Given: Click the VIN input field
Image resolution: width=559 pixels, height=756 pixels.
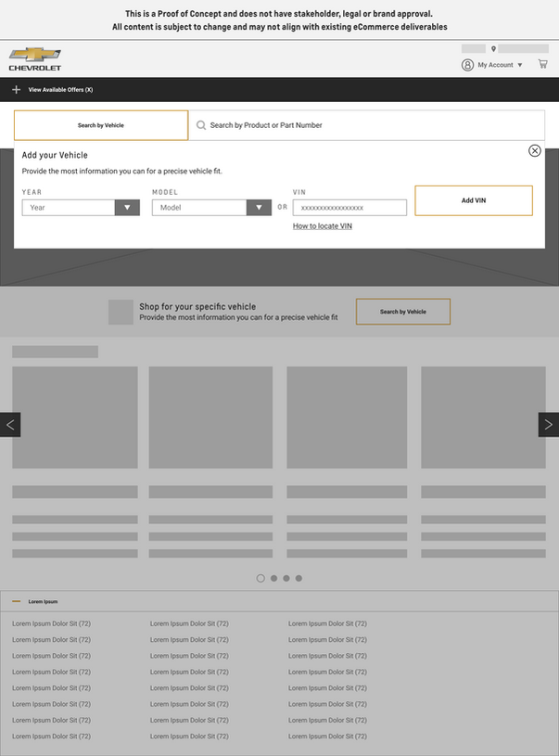Looking at the screenshot, I should 349,208.
